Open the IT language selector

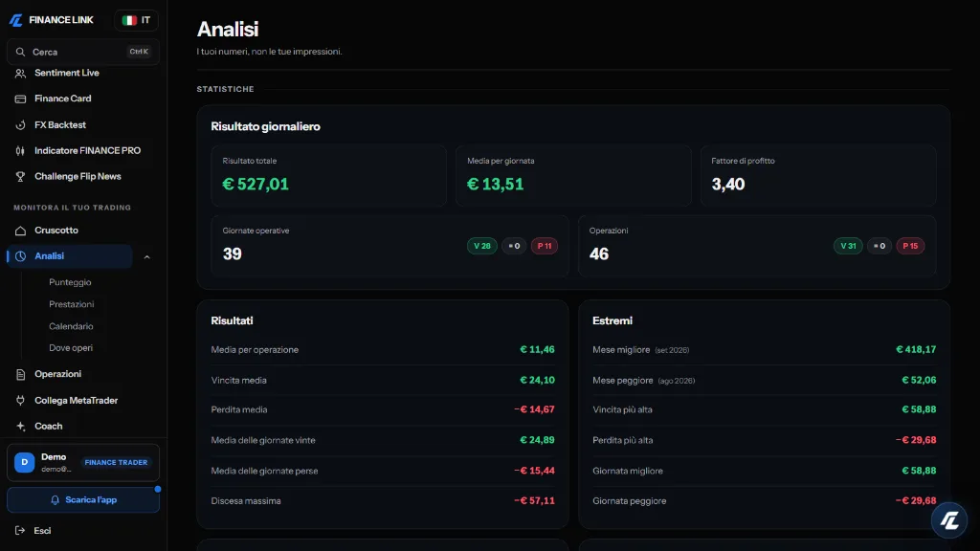click(136, 20)
